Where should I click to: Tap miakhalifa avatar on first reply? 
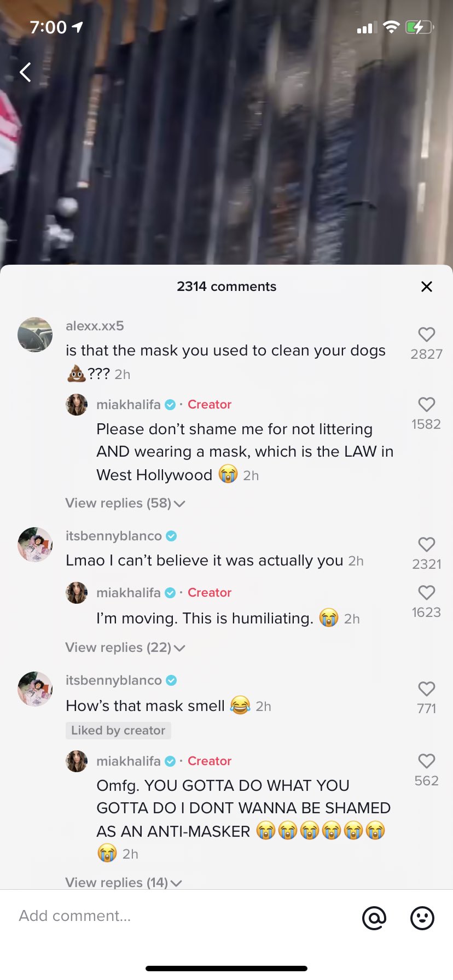tap(77, 405)
